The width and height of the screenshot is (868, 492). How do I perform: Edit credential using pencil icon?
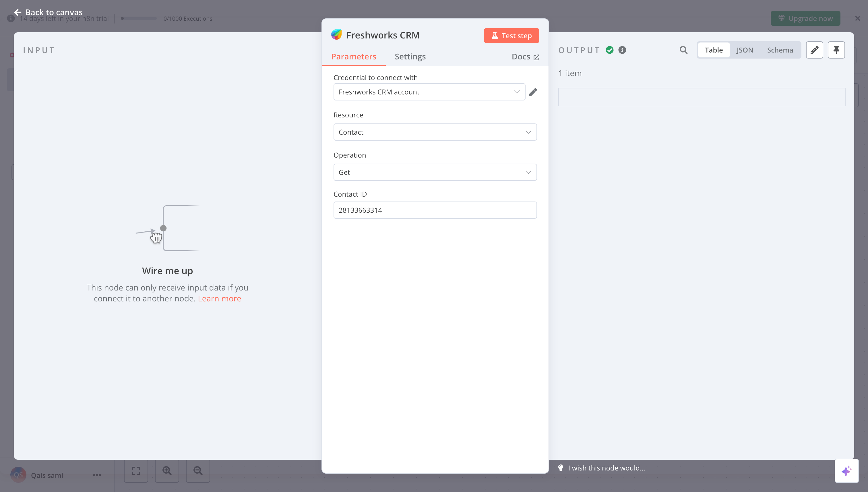[533, 92]
